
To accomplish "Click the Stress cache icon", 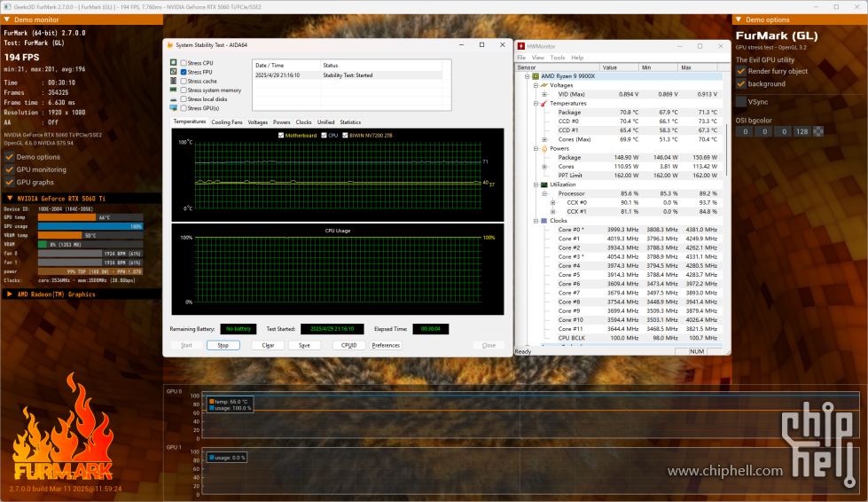I will pos(173,81).
